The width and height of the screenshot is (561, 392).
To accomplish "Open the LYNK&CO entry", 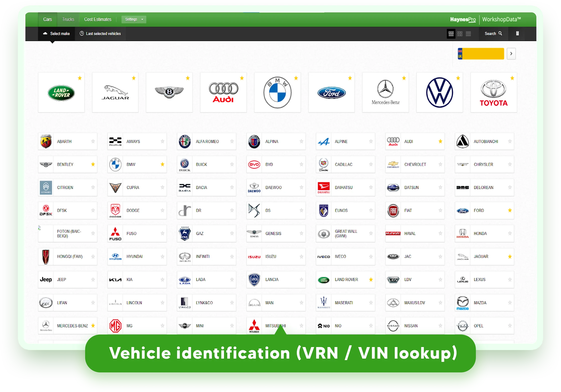I will pos(206,303).
